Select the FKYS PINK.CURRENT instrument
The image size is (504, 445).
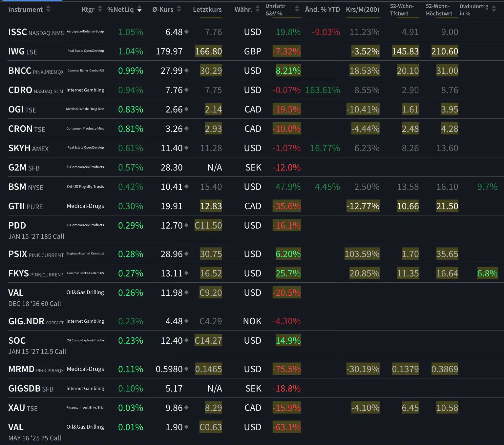click(x=36, y=273)
